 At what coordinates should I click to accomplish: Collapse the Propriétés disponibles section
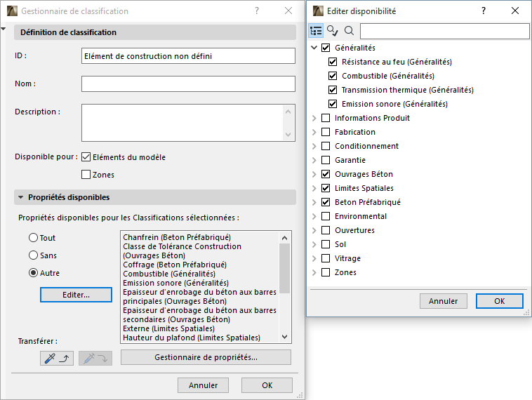(20, 197)
